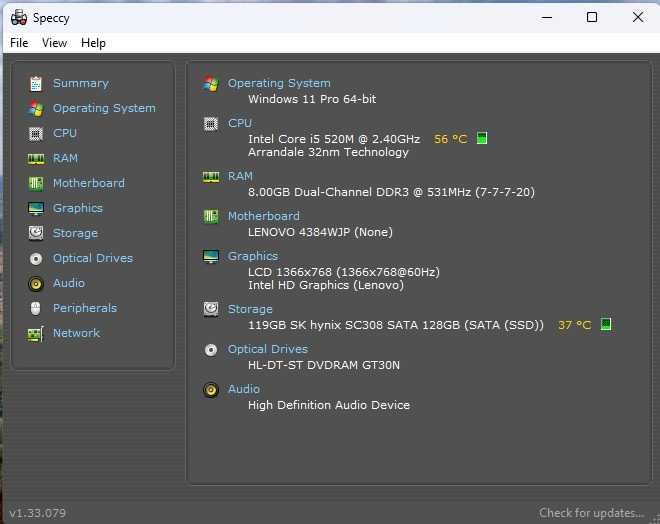The image size is (660, 524).
Task: Open Storage via its hard drive icon
Action: (36, 233)
